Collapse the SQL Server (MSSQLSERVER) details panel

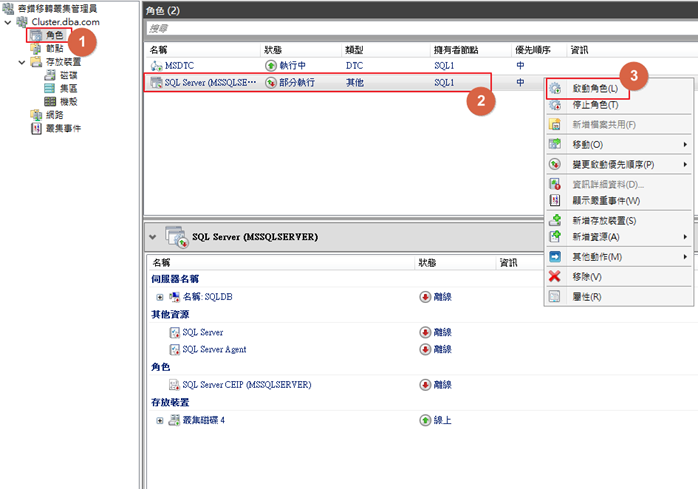[152, 237]
